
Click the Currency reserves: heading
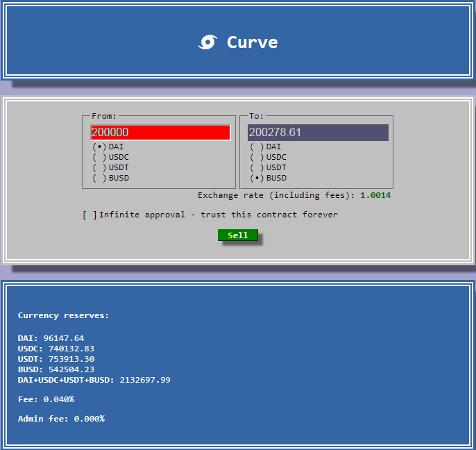[x=63, y=315]
